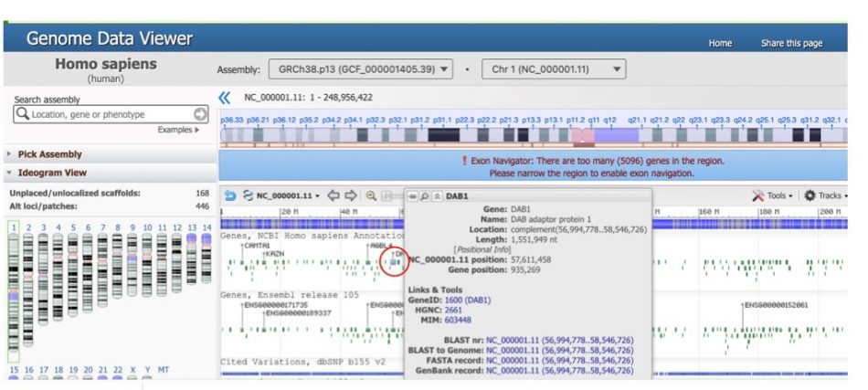Select chromosome 13 in the ideogram
The height and width of the screenshot is (390, 868).
click(x=192, y=257)
